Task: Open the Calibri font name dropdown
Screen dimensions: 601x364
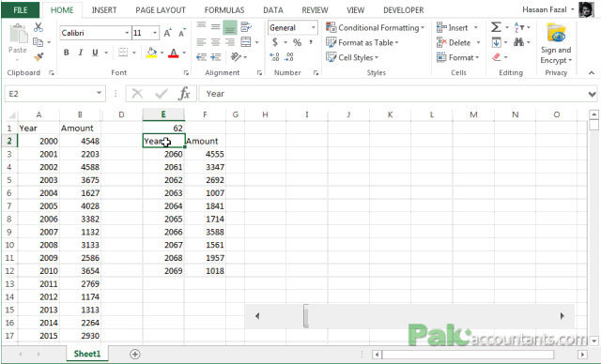Action: pyautogui.click(x=127, y=33)
